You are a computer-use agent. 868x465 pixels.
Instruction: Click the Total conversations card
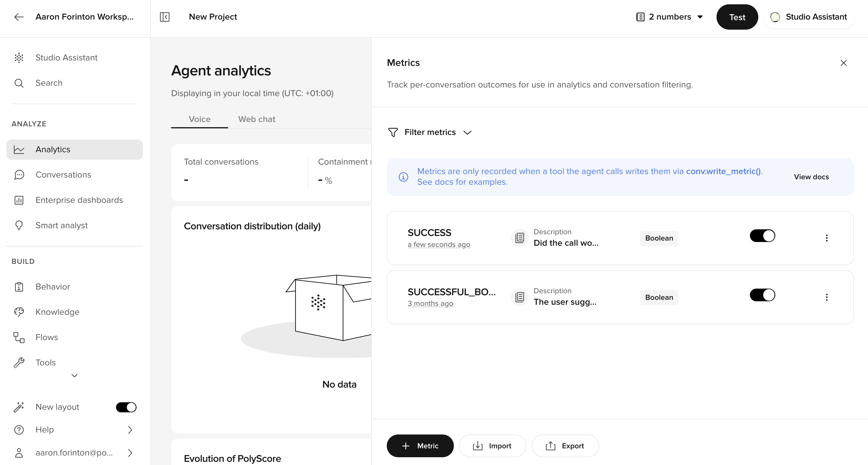(239, 172)
